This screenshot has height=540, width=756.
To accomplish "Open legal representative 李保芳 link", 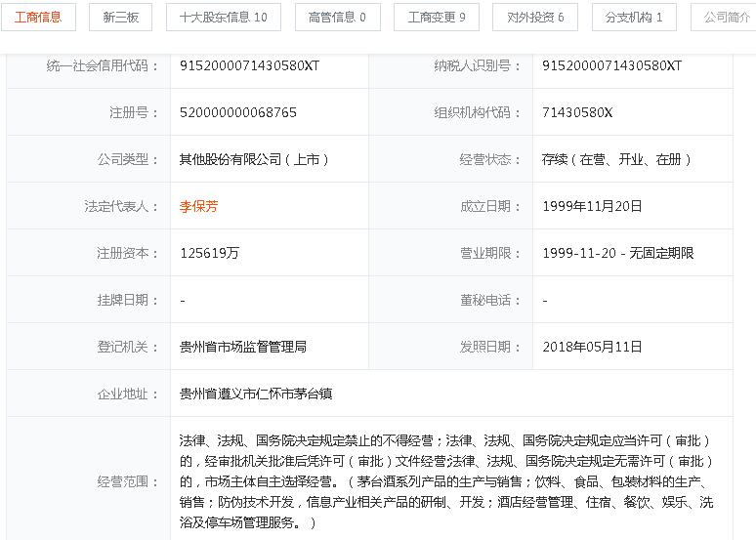I will pos(198,206).
